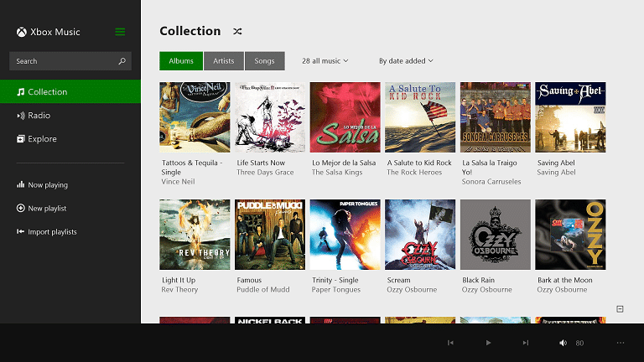644x362 pixels.
Task: Click the Vince Neil artist name
Action: click(x=179, y=181)
